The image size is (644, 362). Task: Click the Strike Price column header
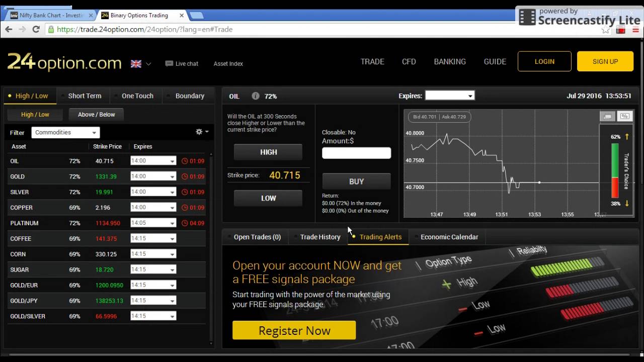click(x=107, y=146)
